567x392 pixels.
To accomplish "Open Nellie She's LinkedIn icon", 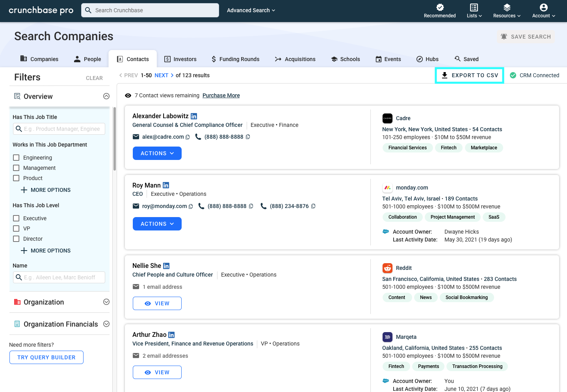I will pos(166,266).
